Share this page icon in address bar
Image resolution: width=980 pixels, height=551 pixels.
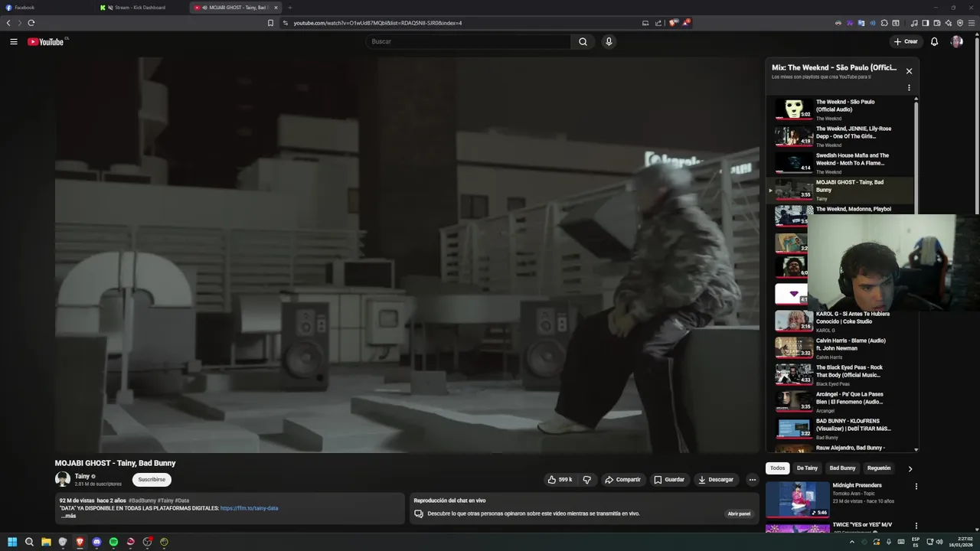click(658, 23)
